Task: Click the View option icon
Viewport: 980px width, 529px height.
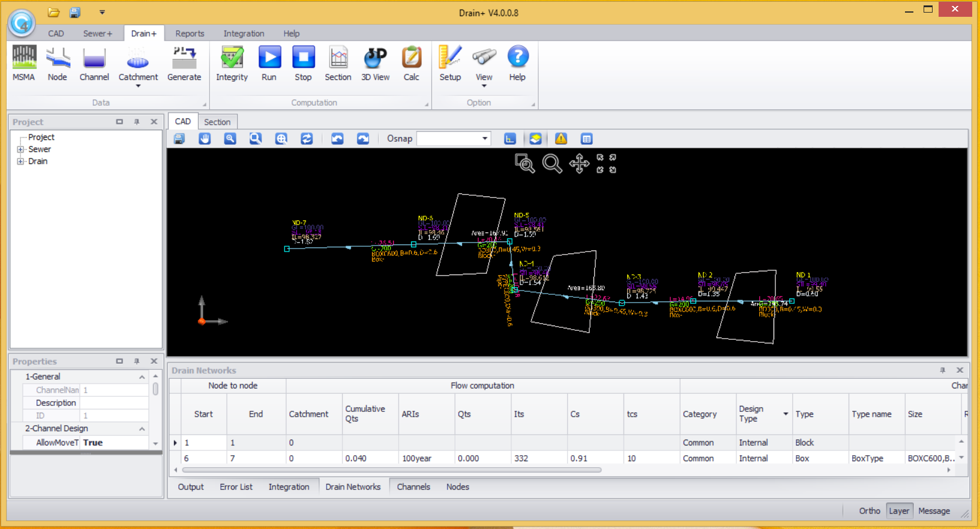Action: click(484, 58)
